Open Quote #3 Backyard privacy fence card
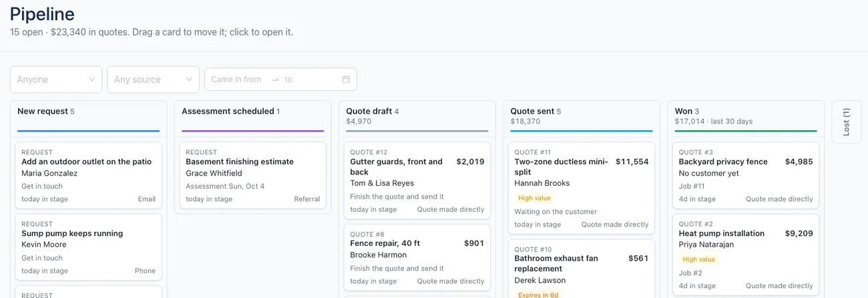 pyautogui.click(x=746, y=176)
